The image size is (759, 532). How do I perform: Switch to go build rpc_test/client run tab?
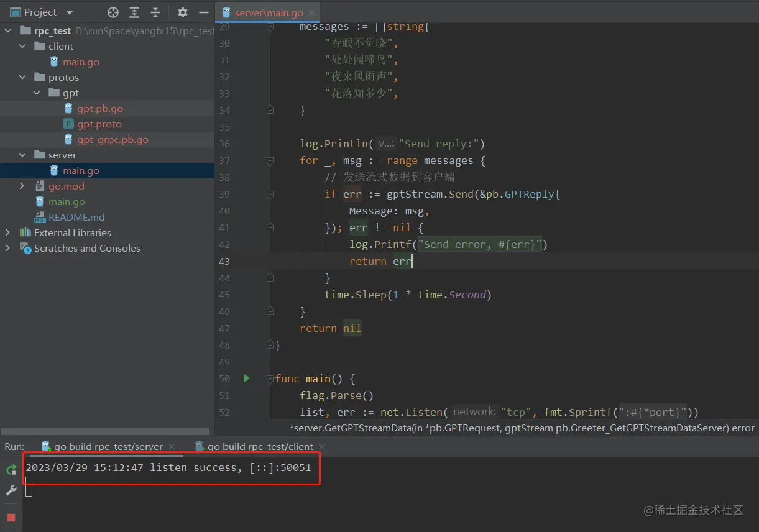coord(260,446)
